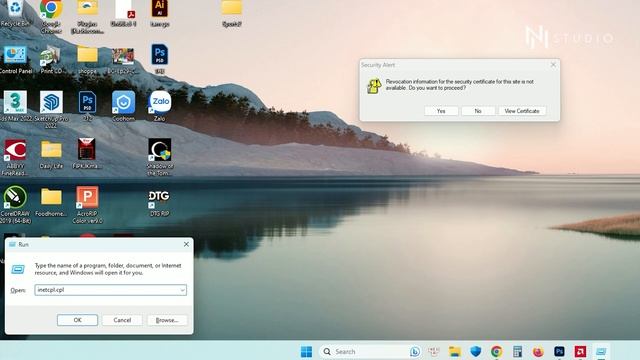Launch SketchUp Pro 2022 shortcut

tap(51, 109)
